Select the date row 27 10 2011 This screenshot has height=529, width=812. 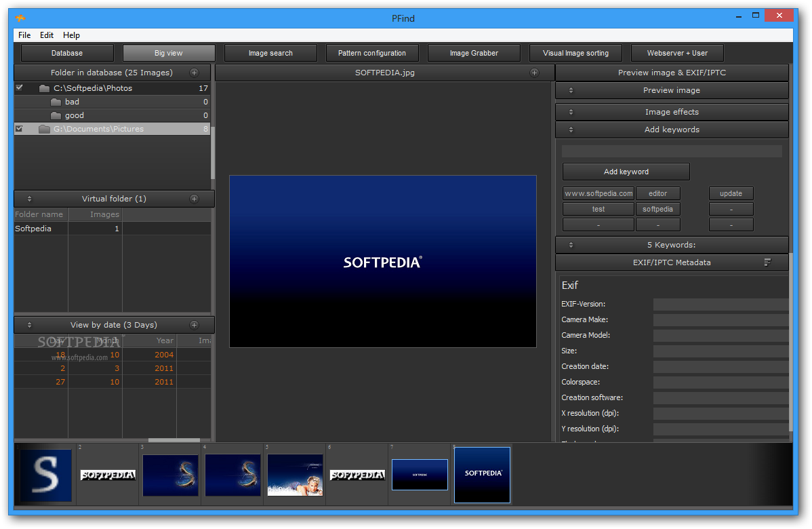(113, 381)
